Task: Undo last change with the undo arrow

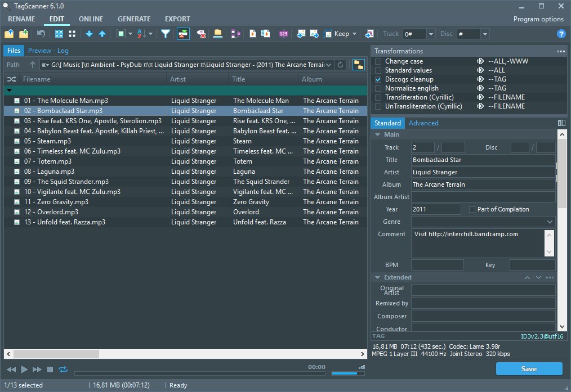Action: (x=41, y=34)
